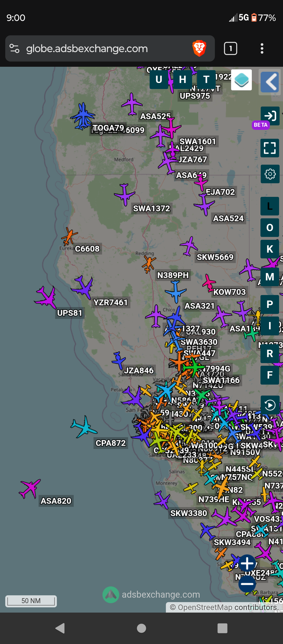Open the browser tab switcher
The image size is (283, 644).
(231, 48)
